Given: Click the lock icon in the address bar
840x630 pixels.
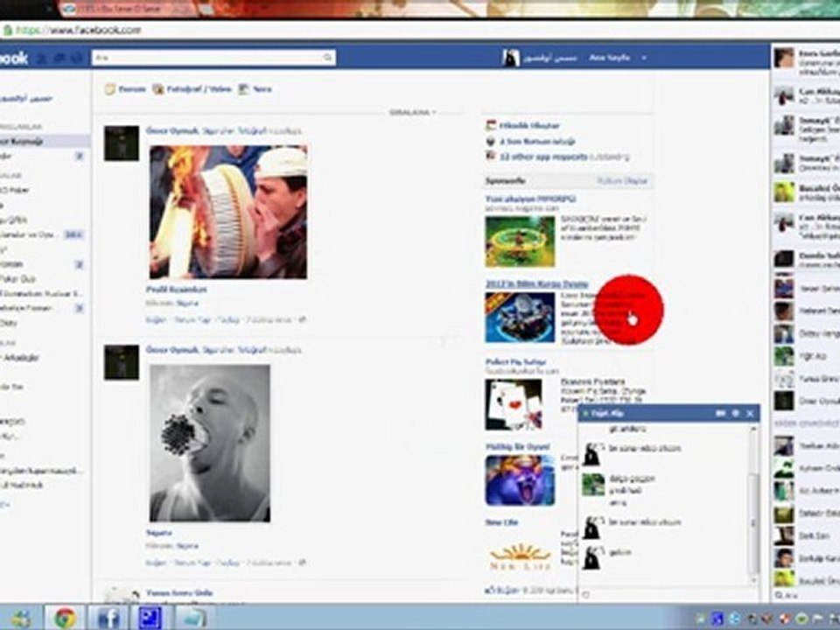Looking at the screenshot, I should point(8,31).
